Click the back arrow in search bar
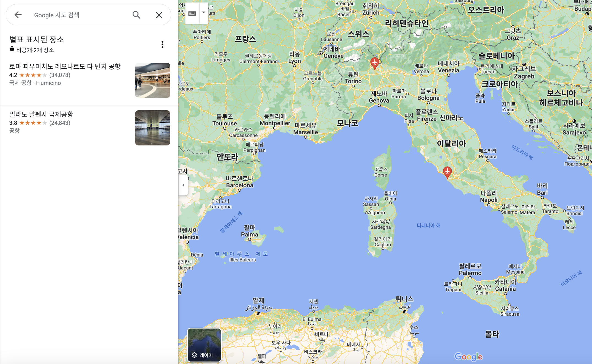This screenshot has width=592, height=364. [x=18, y=15]
